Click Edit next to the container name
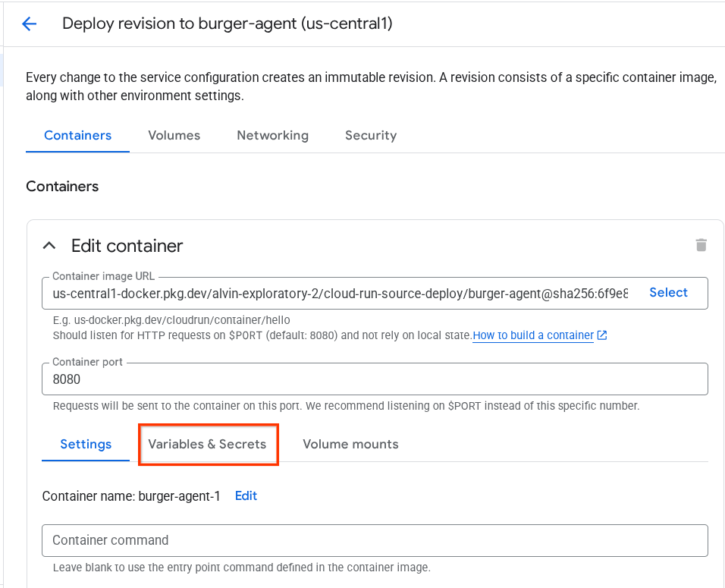The height and width of the screenshot is (588, 725). point(246,496)
